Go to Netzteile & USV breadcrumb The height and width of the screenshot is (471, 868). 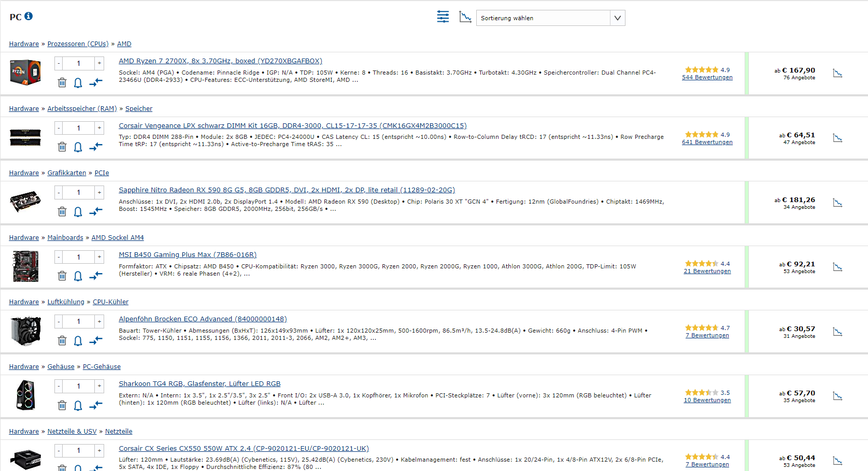click(72, 432)
